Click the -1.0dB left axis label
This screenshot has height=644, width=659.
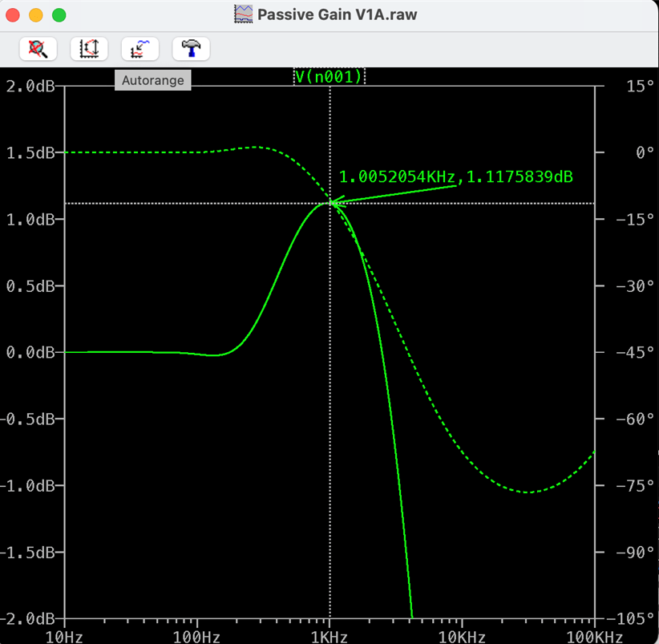(x=28, y=485)
